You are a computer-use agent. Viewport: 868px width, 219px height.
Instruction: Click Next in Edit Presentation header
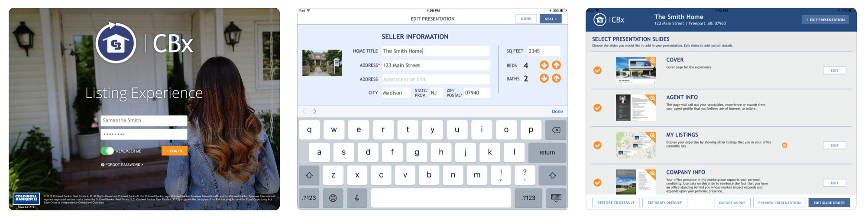pyautogui.click(x=551, y=19)
